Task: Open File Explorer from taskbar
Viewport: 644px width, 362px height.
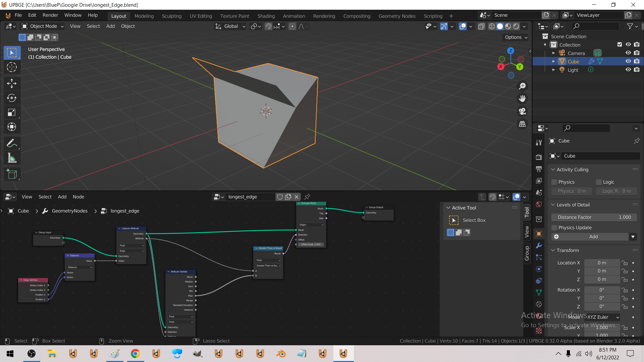Action: click(x=52, y=354)
